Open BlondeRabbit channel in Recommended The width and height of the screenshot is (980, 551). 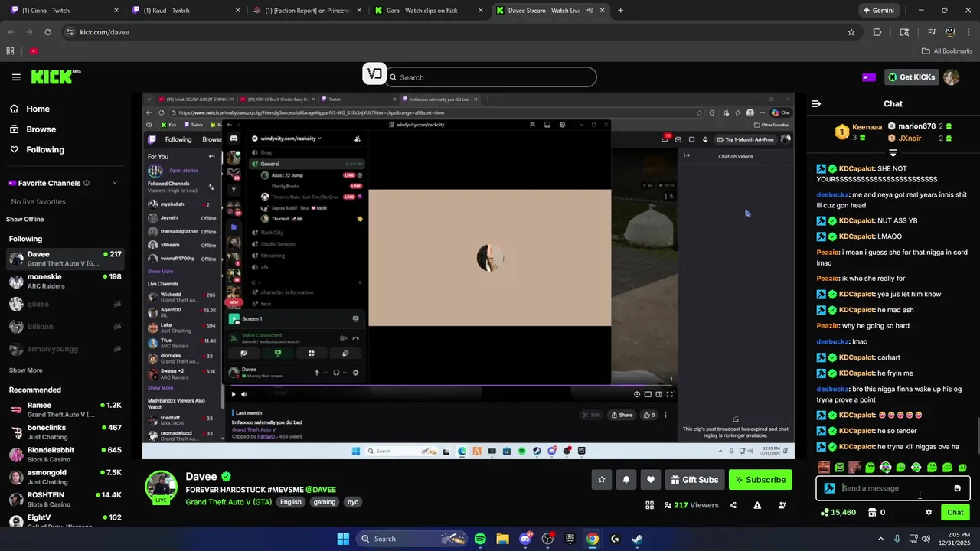[x=64, y=455]
